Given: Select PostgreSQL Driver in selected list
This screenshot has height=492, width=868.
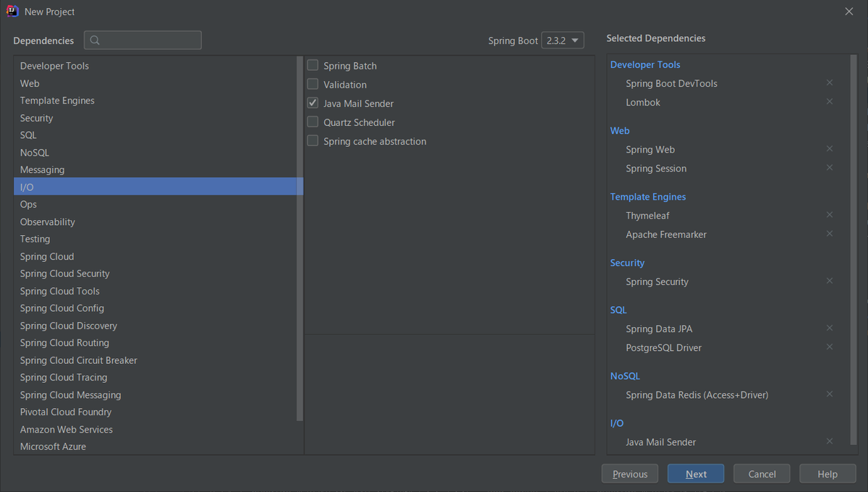Looking at the screenshot, I should [663, 347].
